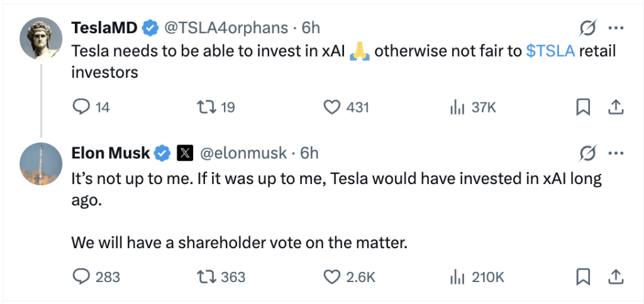Image resolution: width=644 pixels, height=304 pixels.
Task: Reply to TeslaMD's tweet
Action: pyautogui.click(x=82, y=107)
